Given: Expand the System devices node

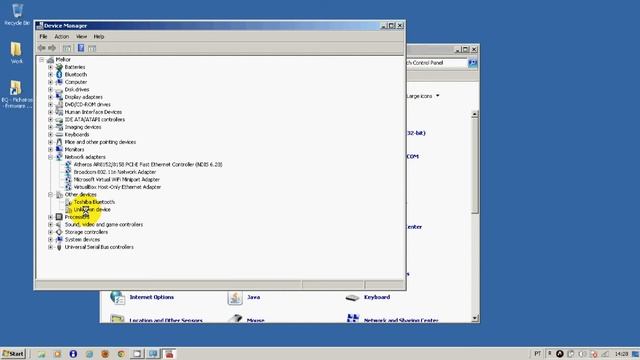Looking at the screenshot, I should 51,240.
